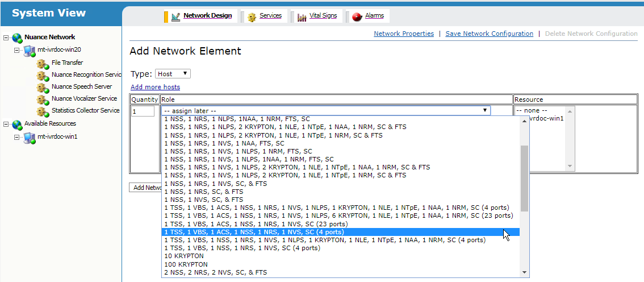Screen dimensions: 644x282
Task: Click the Services gear icon
Action: coord(252,17)
